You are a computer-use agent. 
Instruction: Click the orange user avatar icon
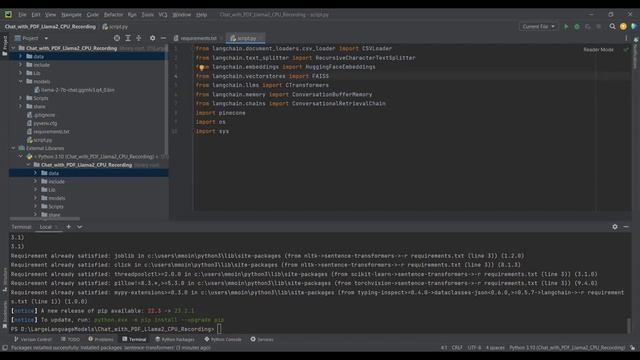623,27
